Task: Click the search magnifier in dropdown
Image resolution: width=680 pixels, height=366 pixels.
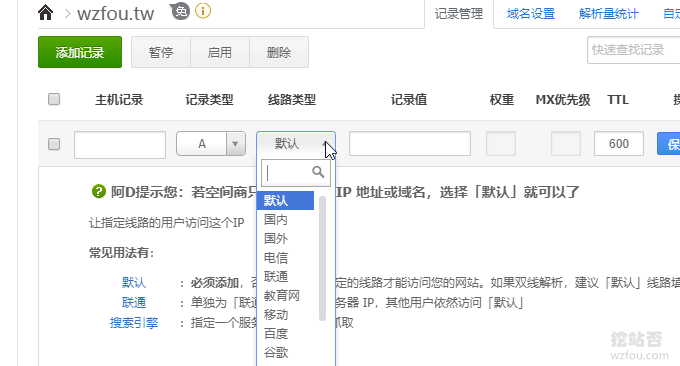Action: click(318, 172)
